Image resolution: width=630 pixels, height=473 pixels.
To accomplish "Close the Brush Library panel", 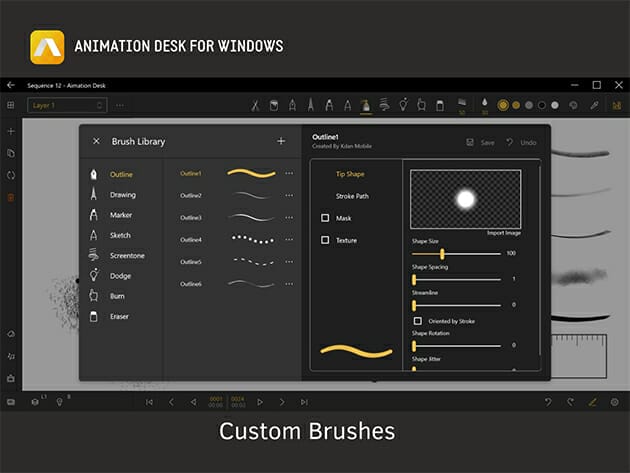I will 96,142.
